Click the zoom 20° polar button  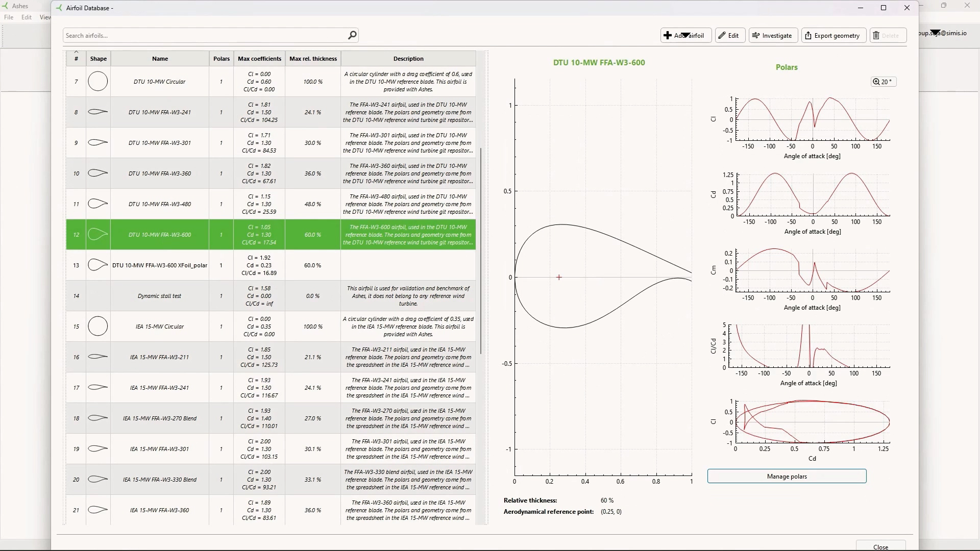point(884,82)
